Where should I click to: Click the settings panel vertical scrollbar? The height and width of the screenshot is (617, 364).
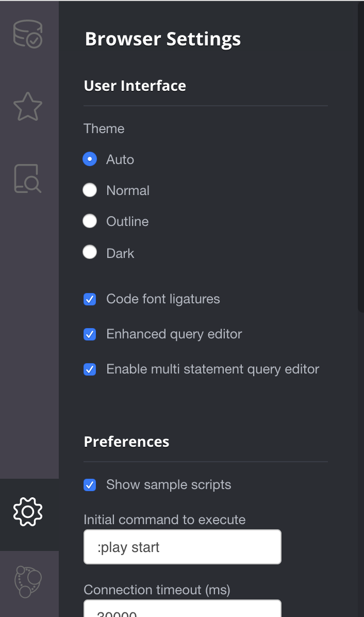tap(361, 157)
